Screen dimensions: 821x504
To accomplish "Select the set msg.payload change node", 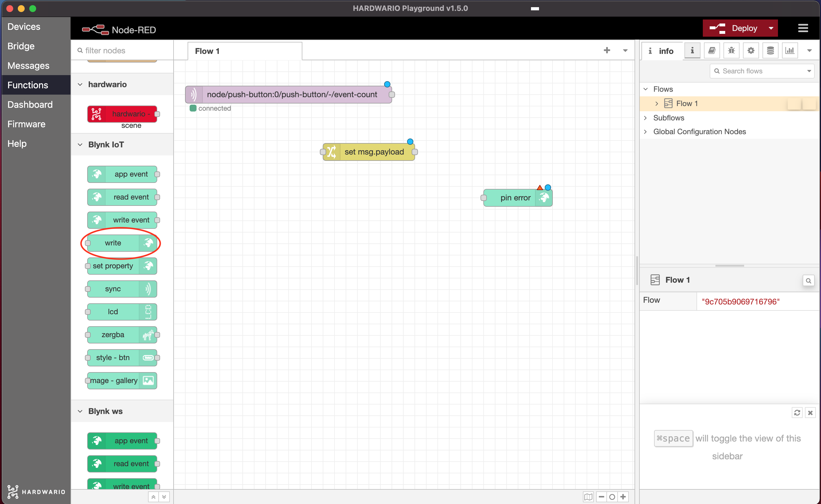I will coord(369,152).
